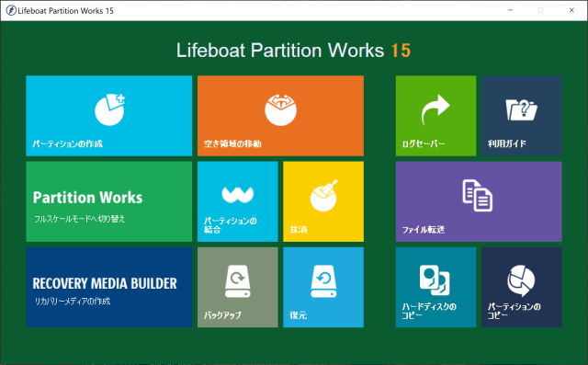Open the RECOVERY MEDIA BUILDER tile
The image size is (588, 365).
coord(109,288)
